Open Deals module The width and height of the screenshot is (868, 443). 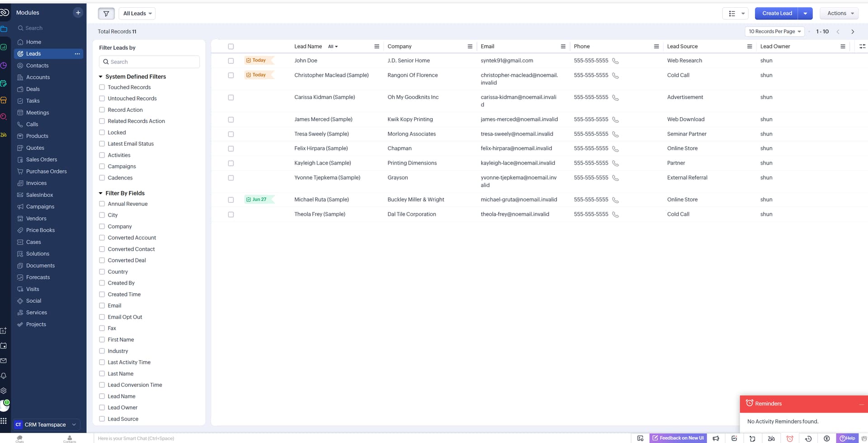pyautogui.click(x=33, y=89)
